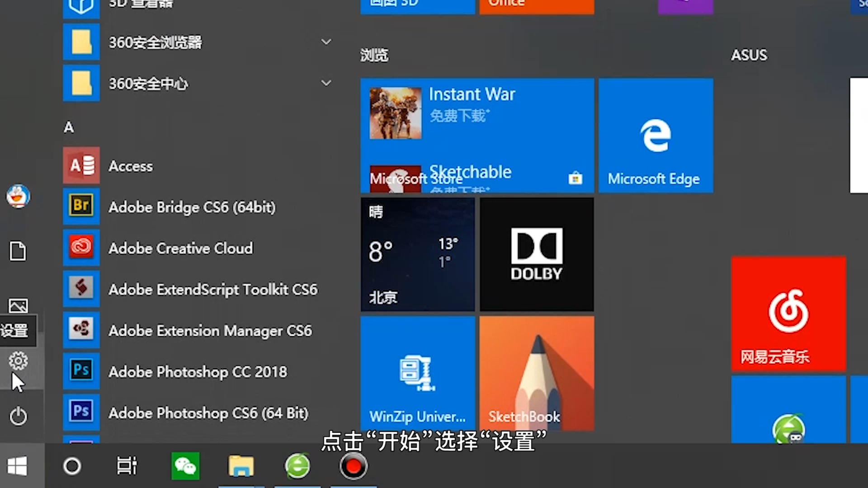Click the Access app icon
Image resolution: width=868 pixels, height=488 pixels.
81,165
